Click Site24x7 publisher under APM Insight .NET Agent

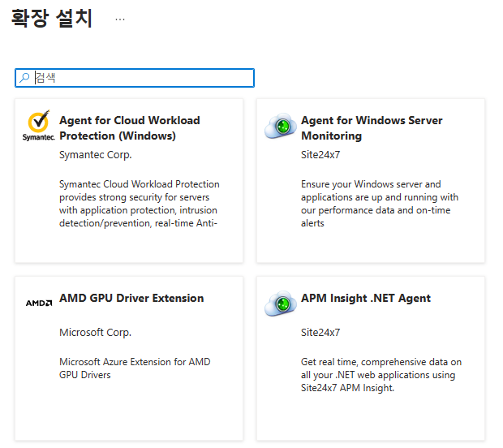[320, 333]
